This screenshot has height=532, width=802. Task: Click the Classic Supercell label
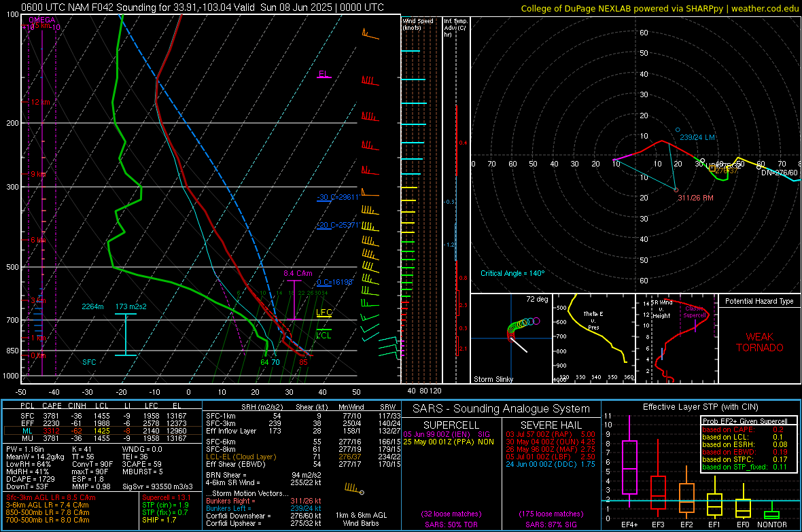point(695,312)
